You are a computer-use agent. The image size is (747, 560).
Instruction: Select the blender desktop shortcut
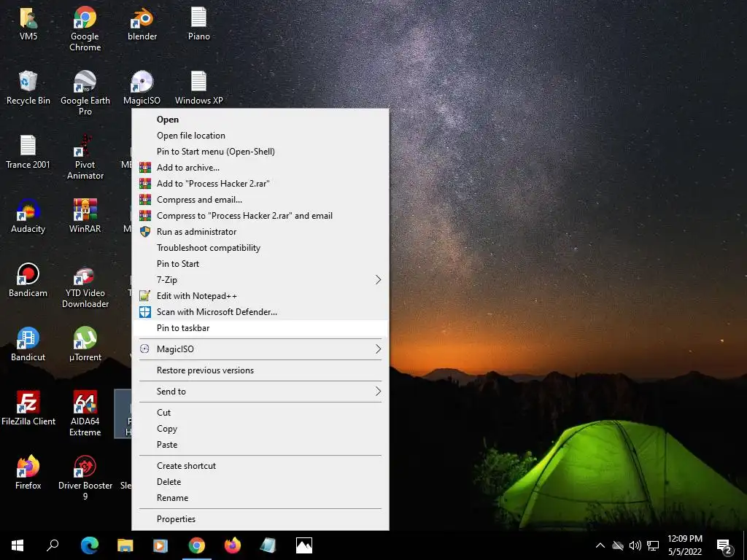[142, 23]
